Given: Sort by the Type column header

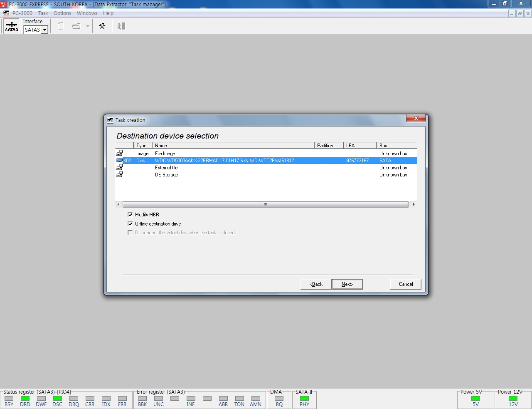Looking at the screenshot, I should [x=143, y=146].
